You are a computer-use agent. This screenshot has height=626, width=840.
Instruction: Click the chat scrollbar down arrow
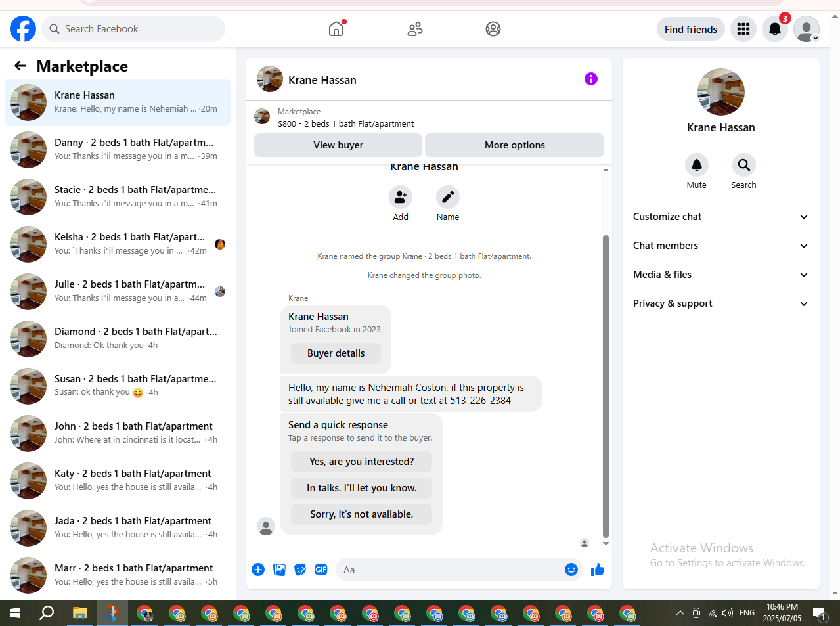(606, 543)
